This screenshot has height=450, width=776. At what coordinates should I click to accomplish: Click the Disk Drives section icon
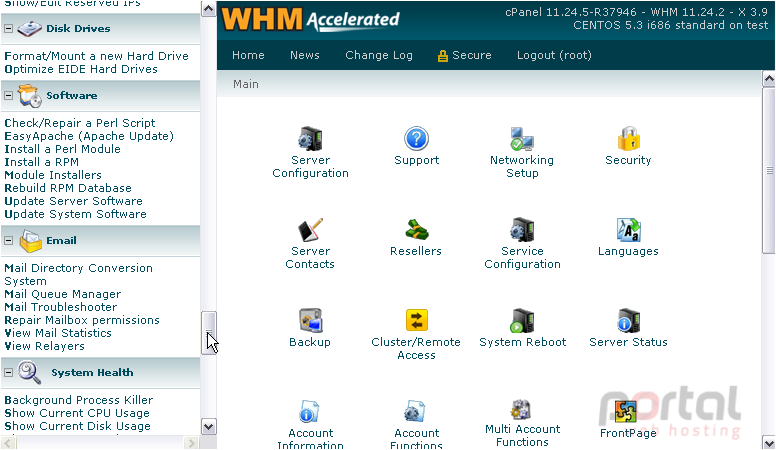[29, 29]
